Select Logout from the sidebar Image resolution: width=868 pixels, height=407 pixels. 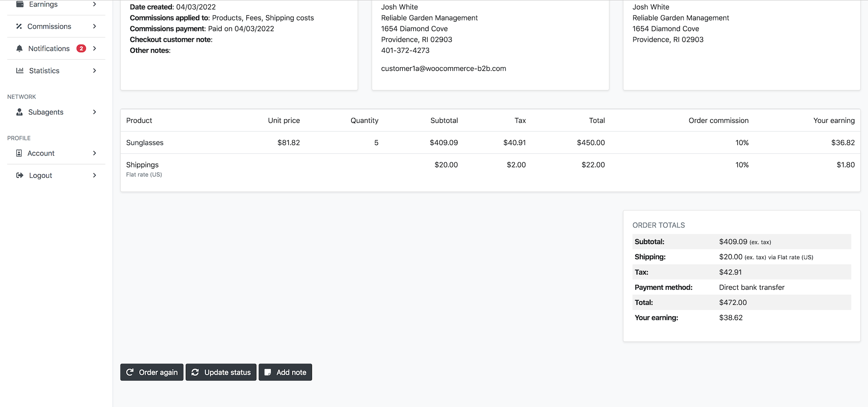pos(41,175)
